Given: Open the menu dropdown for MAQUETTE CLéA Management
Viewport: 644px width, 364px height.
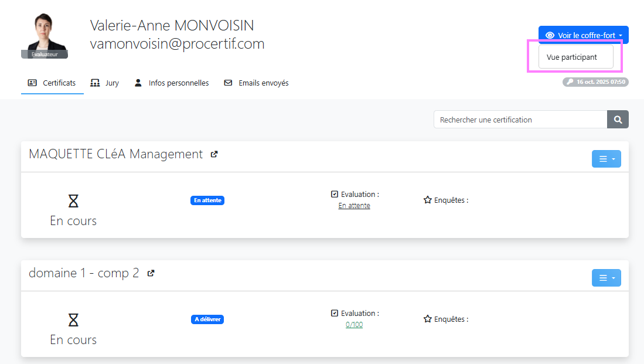Looking at the screenshot, I should click(606, 159).
